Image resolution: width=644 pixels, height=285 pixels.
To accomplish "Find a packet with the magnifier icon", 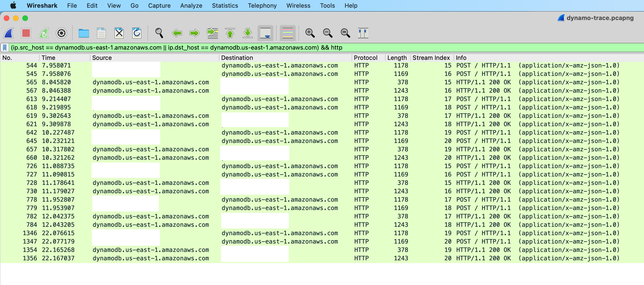I will tap(159, 33).
